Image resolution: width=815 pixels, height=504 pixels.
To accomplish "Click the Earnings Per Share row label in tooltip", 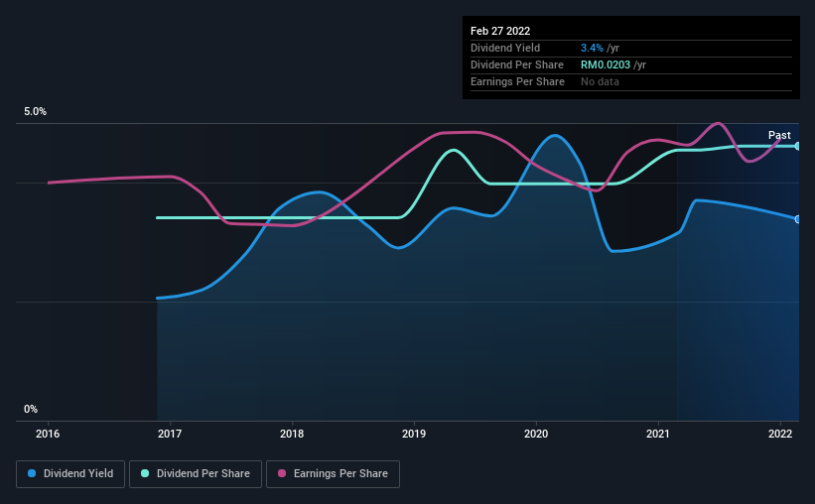I will pos(517,81).
